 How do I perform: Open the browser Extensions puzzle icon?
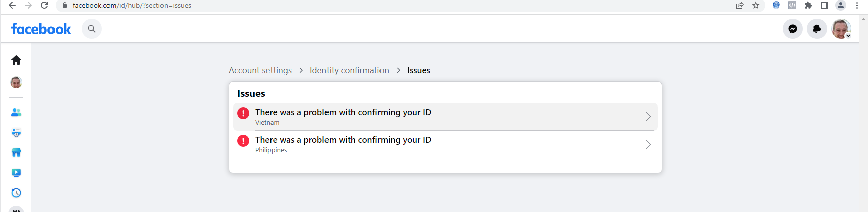click(x=808, y=5)
